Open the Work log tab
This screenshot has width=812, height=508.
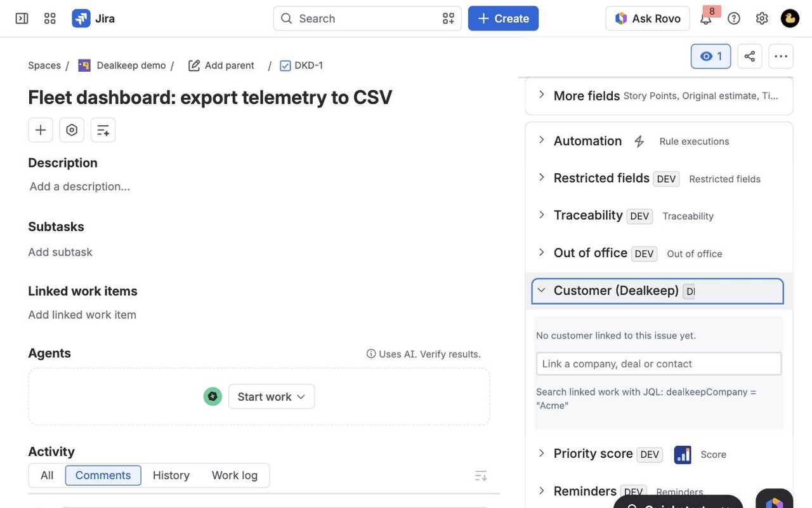pyautogui.click(x=235, y=475)
